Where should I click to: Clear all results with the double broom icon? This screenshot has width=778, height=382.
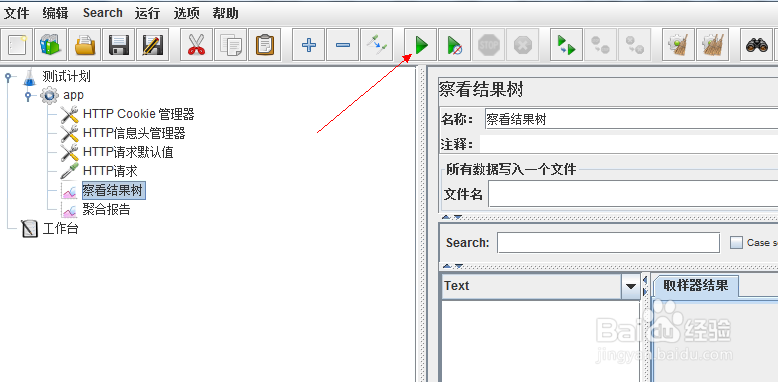(x=713, y=45)
